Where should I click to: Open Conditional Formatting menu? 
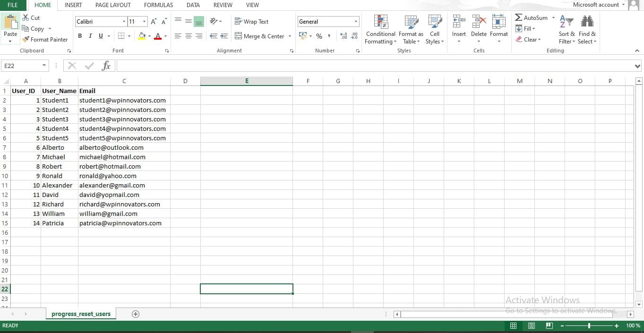(x=381, y=30)
